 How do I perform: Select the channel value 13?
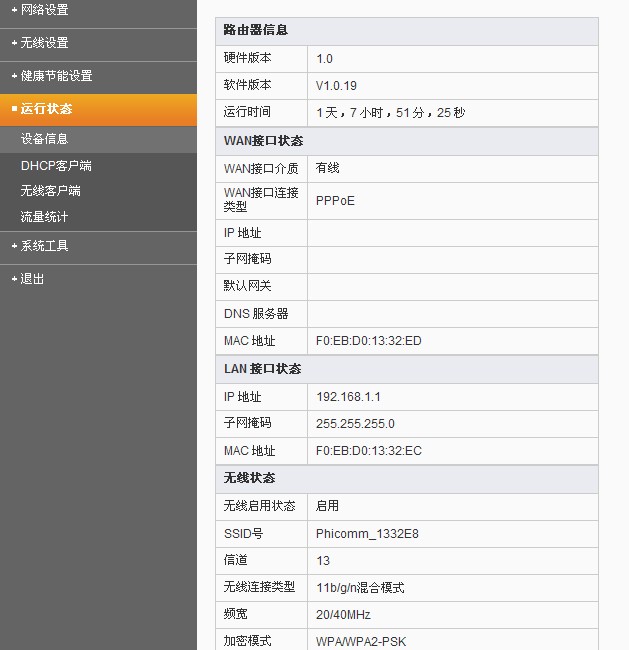pyautogui.click(x=323, y=561)
